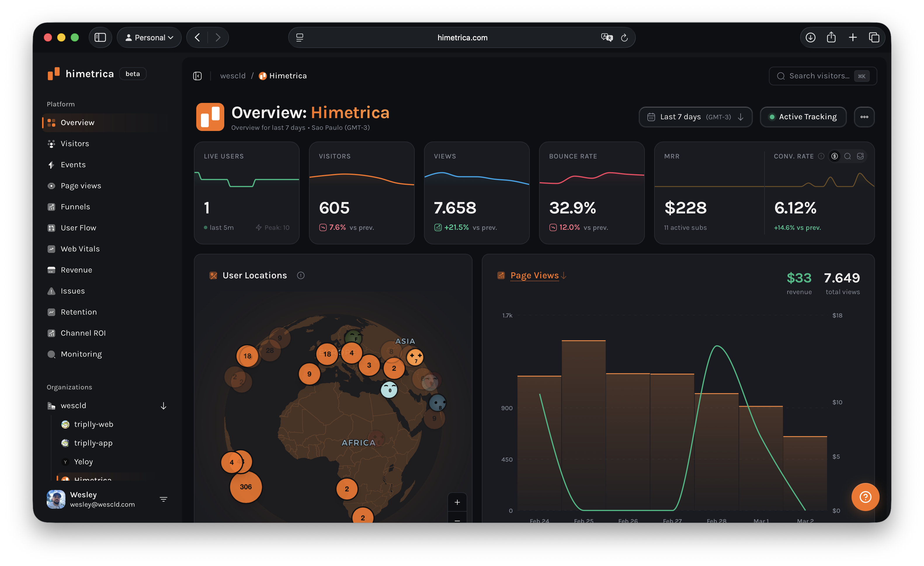Screen dimensions: 924x566
Task: Open the Personal profile switcher
Action: click(x=149, y=37)
